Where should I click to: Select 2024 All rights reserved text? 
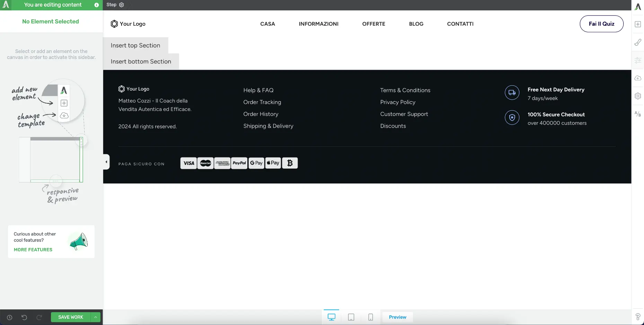148,127
